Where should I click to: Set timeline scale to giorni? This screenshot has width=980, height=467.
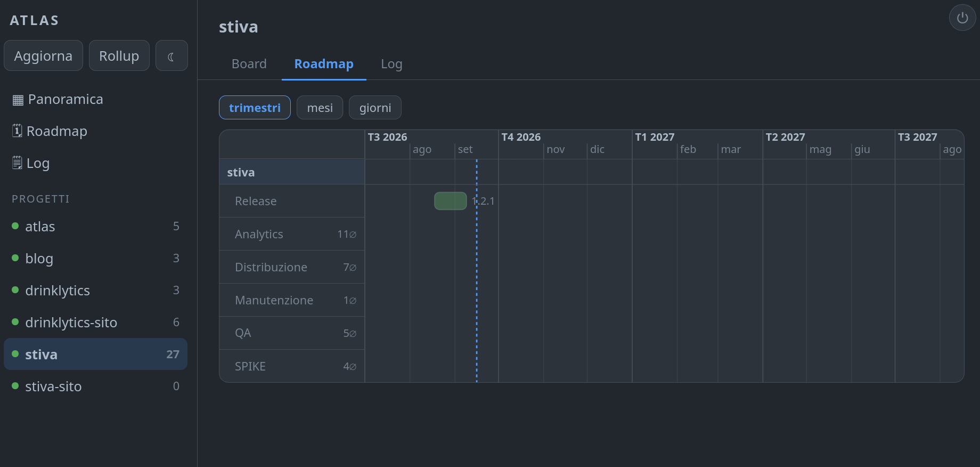pos(375,108)
